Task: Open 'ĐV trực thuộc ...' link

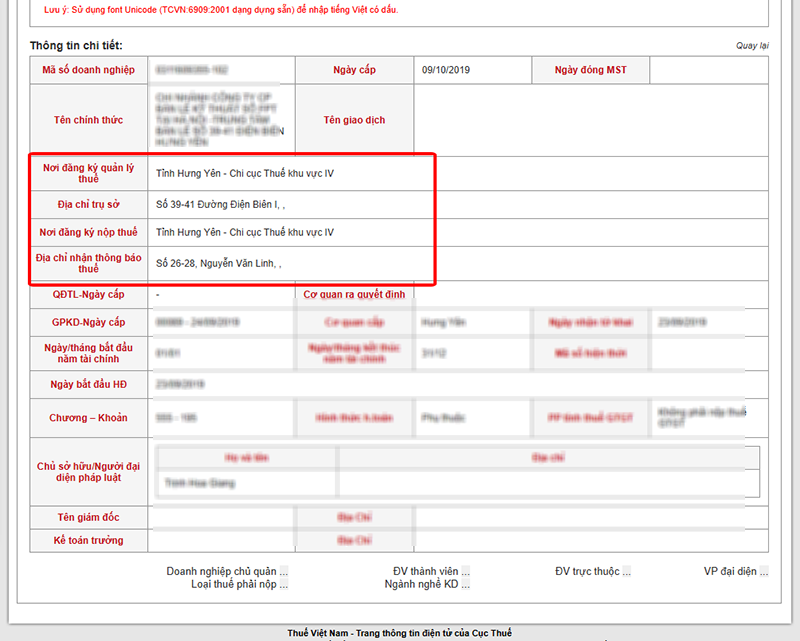Action: (x=593, y=572)
